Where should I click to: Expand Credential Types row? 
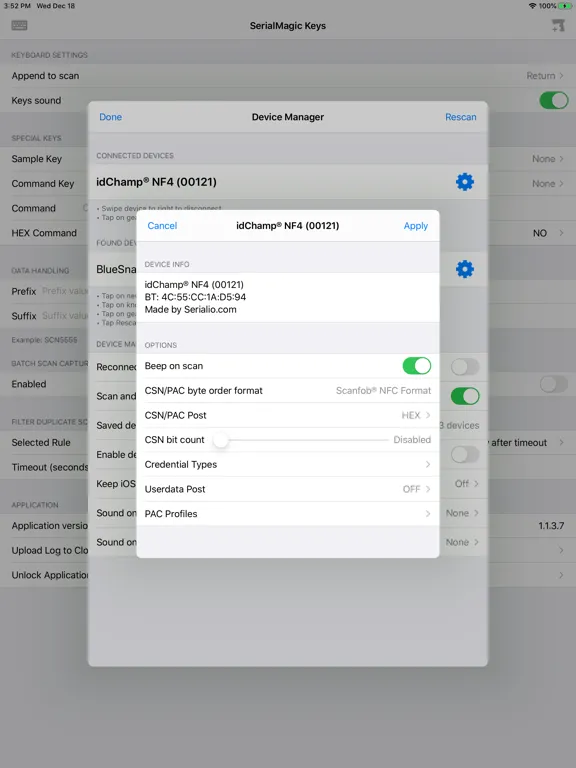click(x=288, y=464)
